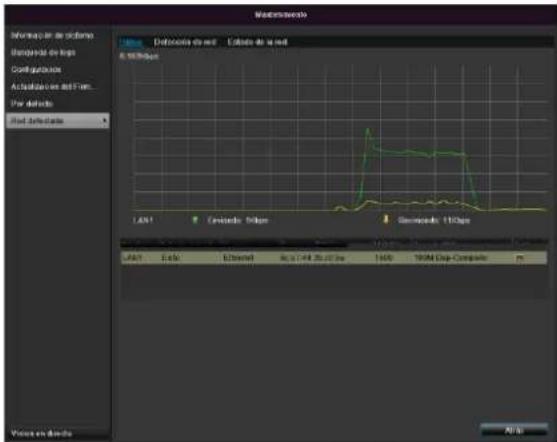
Task: Click the green Enviando legend arrow icon
Action: pyautogui.click(x=195, y=220)
